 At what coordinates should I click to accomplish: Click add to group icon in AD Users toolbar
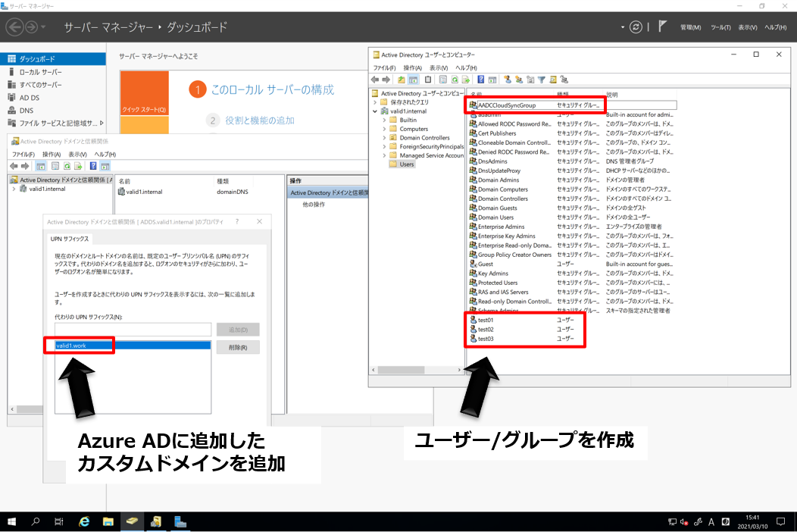[x=564, y=80]
